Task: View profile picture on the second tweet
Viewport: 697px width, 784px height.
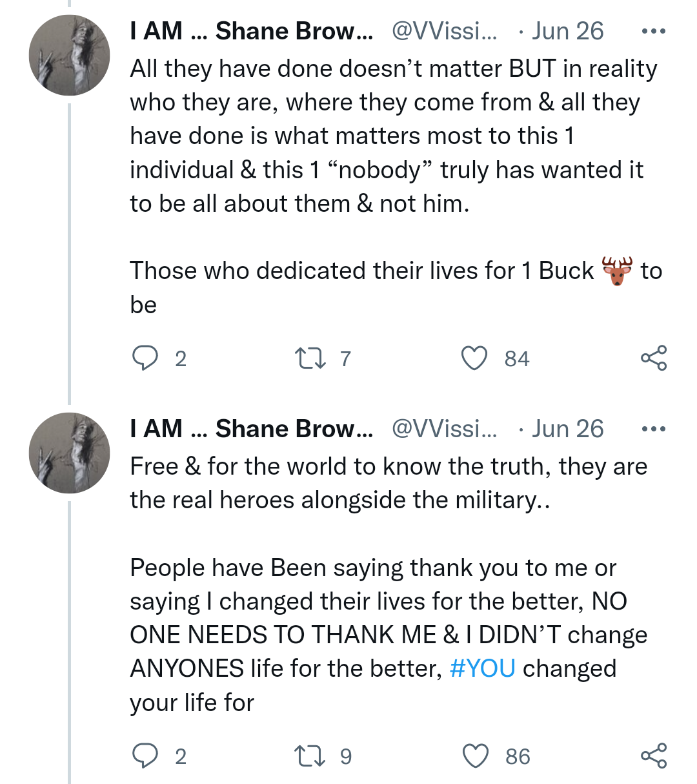Action: point(69,453)
